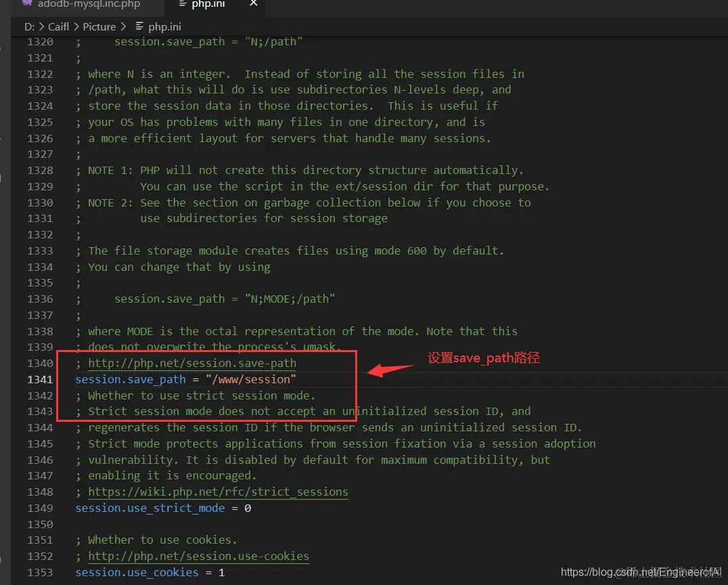
Task: Open the Caifl breadcrumb folder
Action: pos(58,27)
